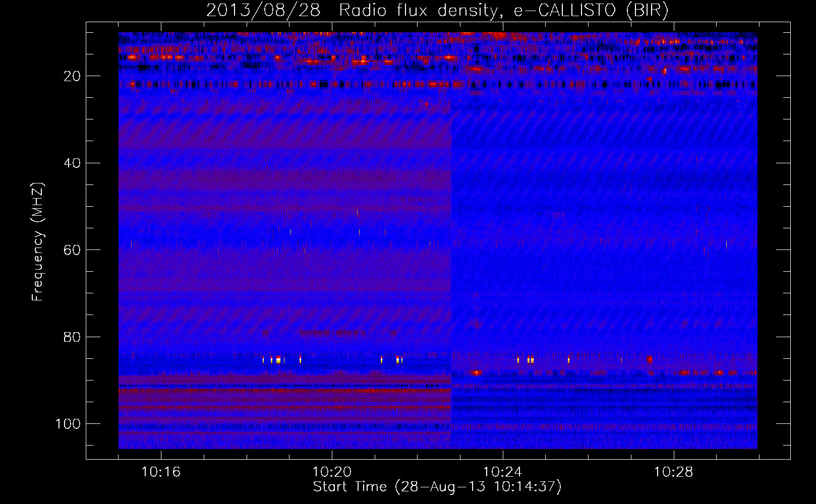Click the frequency tick label '100'
This screenshot has width=816, height=504.
coord(68,424)
